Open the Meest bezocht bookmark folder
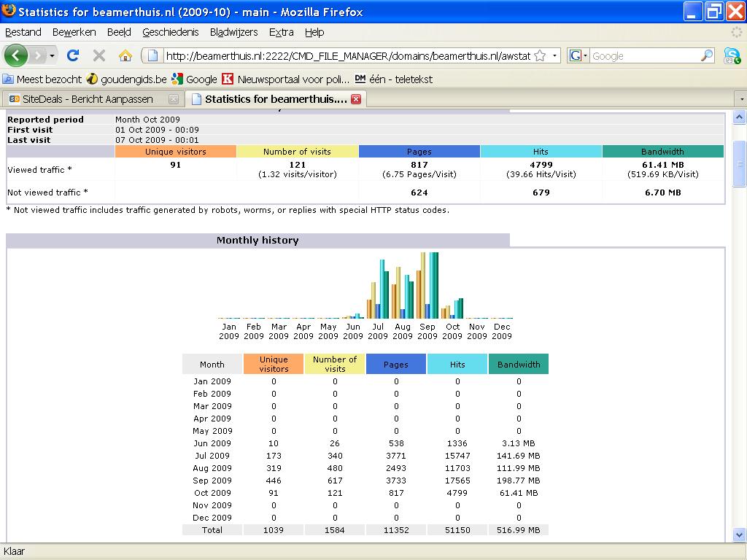The image size is (747, 560). click(42, 79)
